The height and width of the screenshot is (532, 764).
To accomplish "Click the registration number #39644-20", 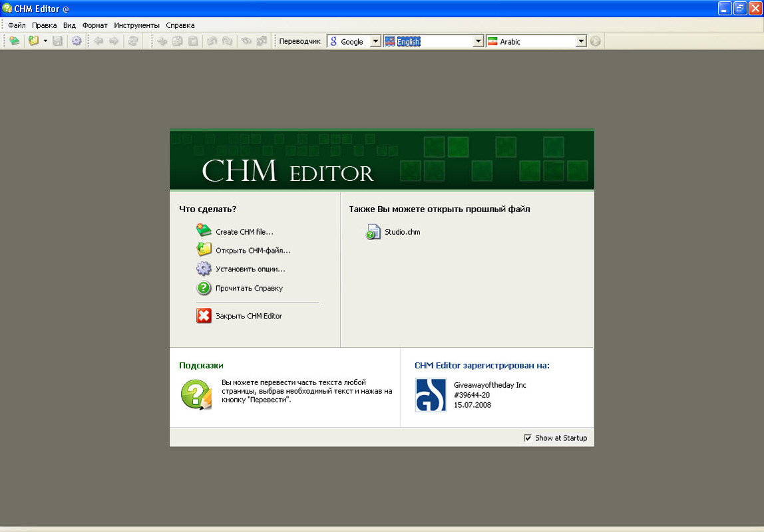I will (x=472, y=395).
